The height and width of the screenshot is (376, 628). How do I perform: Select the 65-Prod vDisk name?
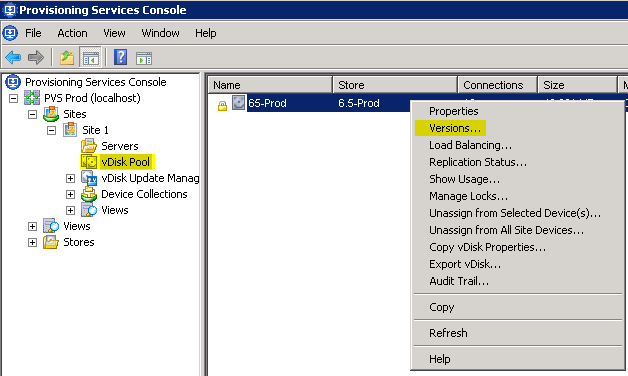pyautogui.click(x=267, y=103)
